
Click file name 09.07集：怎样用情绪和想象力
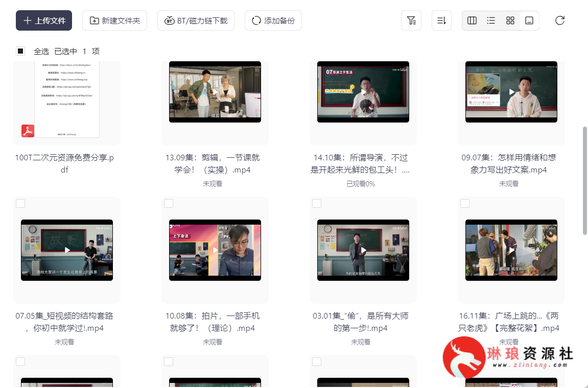[x=508, y=163]
